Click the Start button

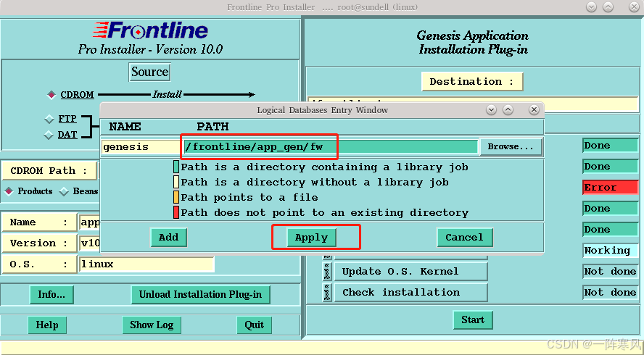[473, 319]
